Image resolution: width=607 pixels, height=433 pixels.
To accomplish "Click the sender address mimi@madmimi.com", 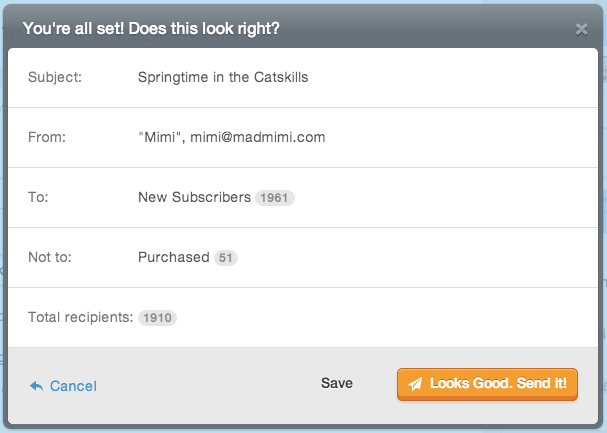I will [258, 137].
